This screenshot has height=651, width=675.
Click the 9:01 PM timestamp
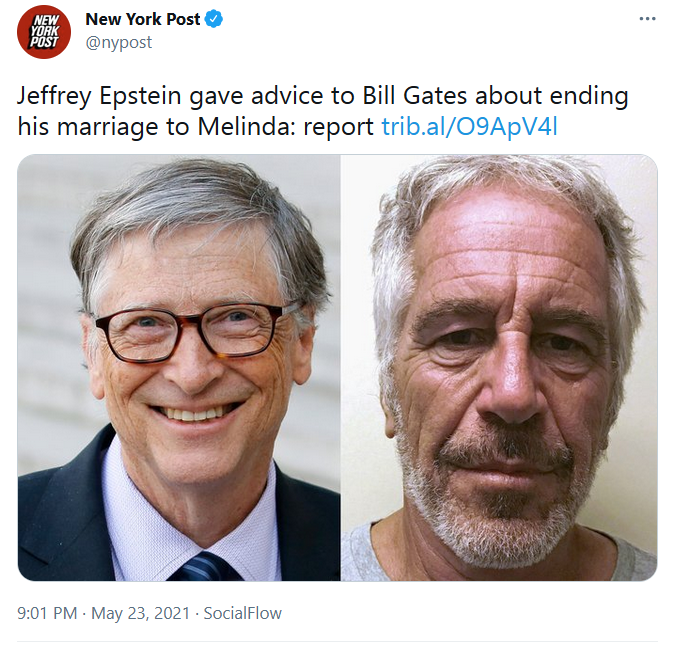47,613
